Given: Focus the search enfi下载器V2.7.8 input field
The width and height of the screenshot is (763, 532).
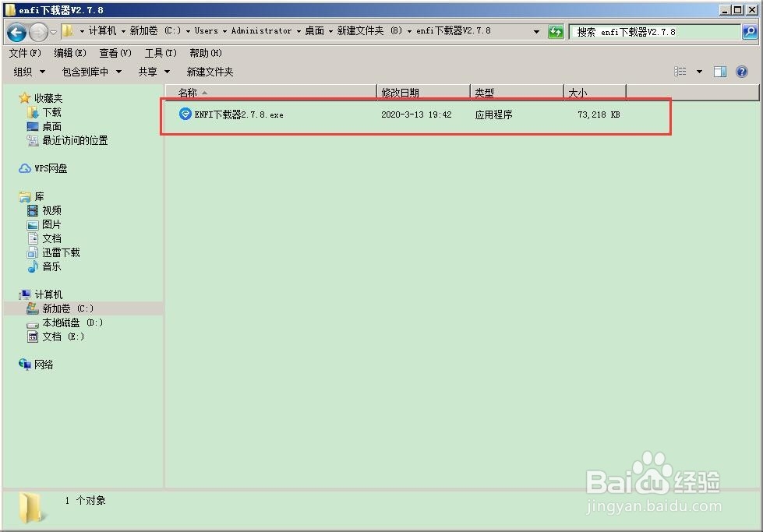Looking at the screenshot, I should pyautogui.click(x=655, y=32).
